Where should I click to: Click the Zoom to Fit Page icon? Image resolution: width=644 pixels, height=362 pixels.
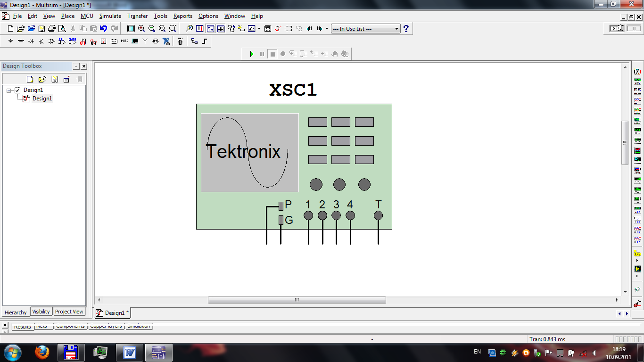click(x=173, y=29)
